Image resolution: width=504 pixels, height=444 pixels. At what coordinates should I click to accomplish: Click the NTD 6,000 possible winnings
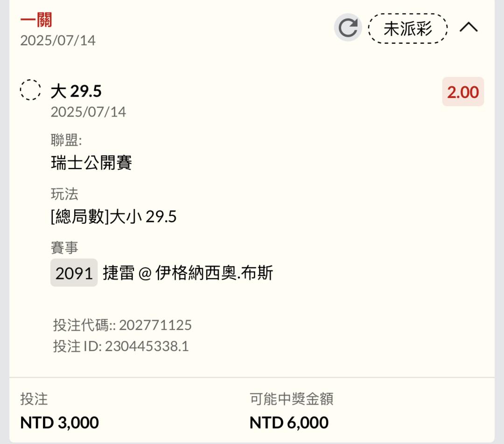(x=289, y=423)
